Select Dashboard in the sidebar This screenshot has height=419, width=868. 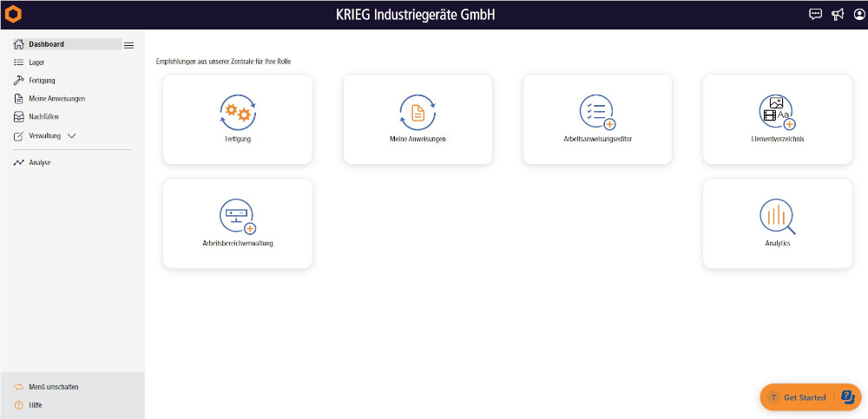(46, 44)
